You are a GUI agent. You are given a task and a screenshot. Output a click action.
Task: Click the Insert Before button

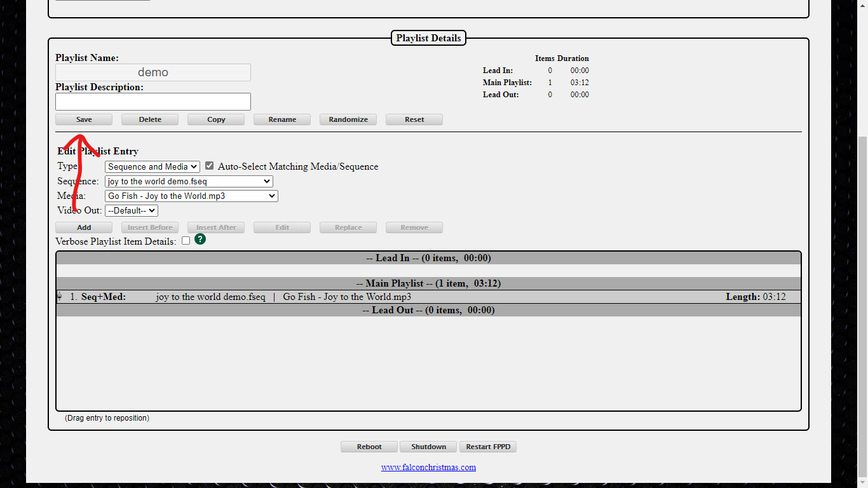(150, 227)
